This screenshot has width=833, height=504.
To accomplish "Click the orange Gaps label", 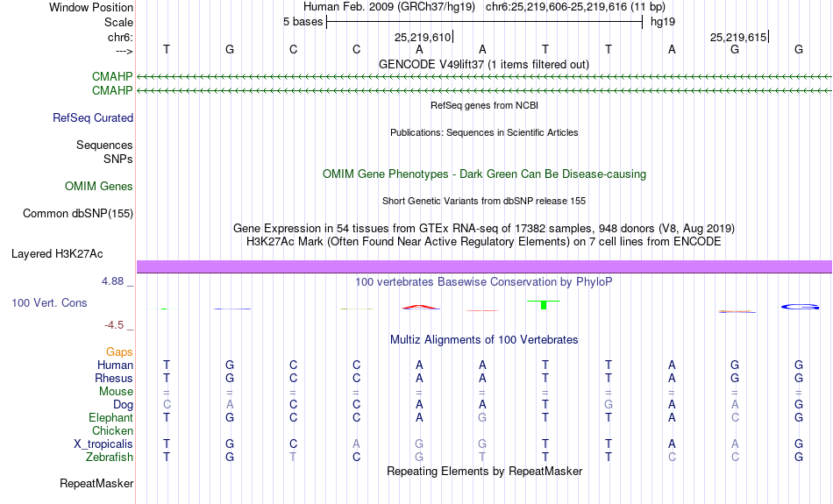I will pyautogui.click(x=119, y=352).
